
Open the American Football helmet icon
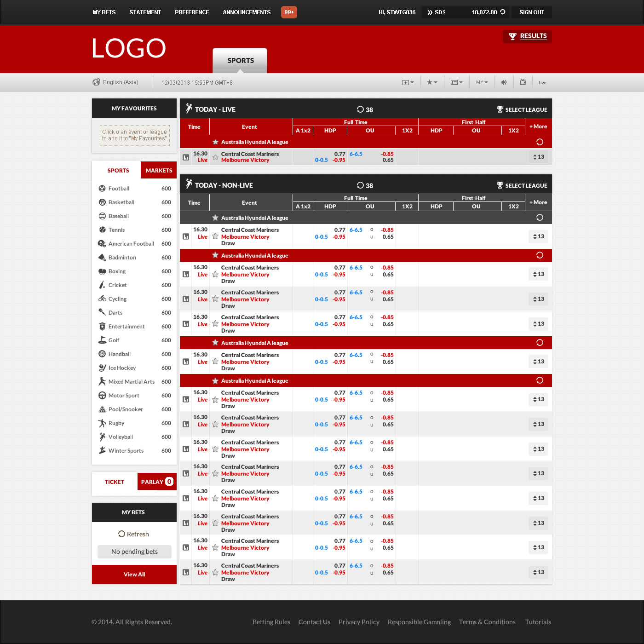point(102,244)
